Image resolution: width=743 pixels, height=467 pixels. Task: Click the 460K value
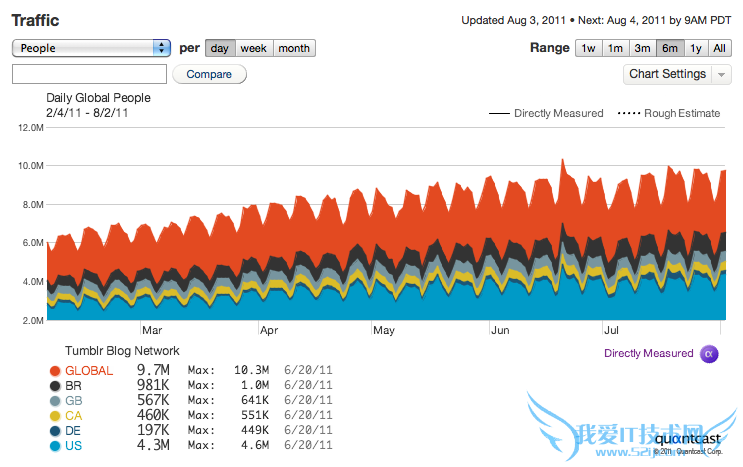(153, 415)
